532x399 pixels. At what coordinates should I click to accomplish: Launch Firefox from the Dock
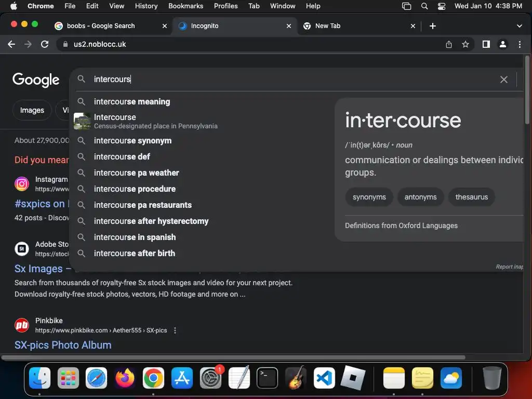125,378
